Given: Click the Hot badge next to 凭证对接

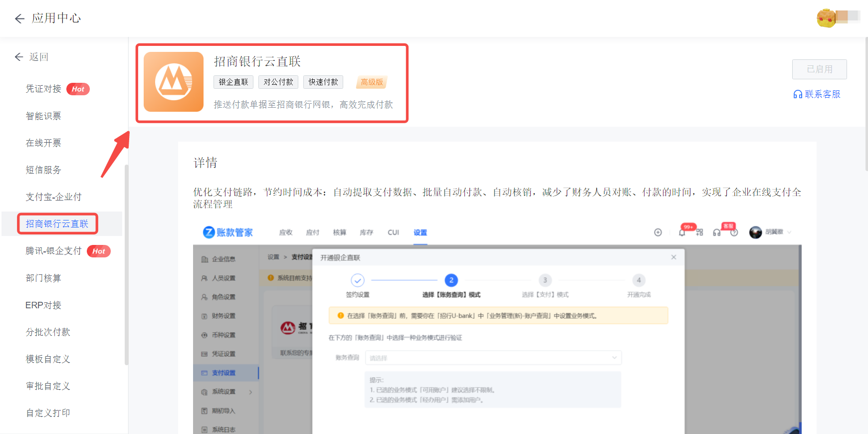Looking at the screenshot, I should 78,89.
